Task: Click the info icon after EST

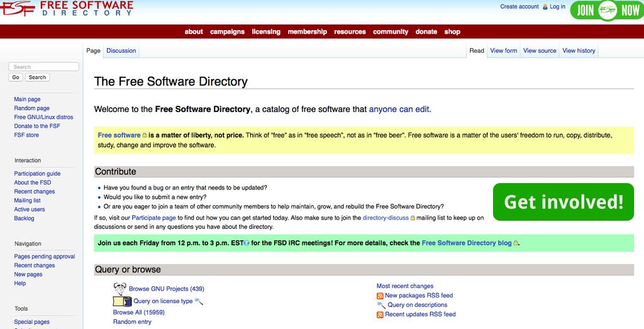Action: (247, 243)
